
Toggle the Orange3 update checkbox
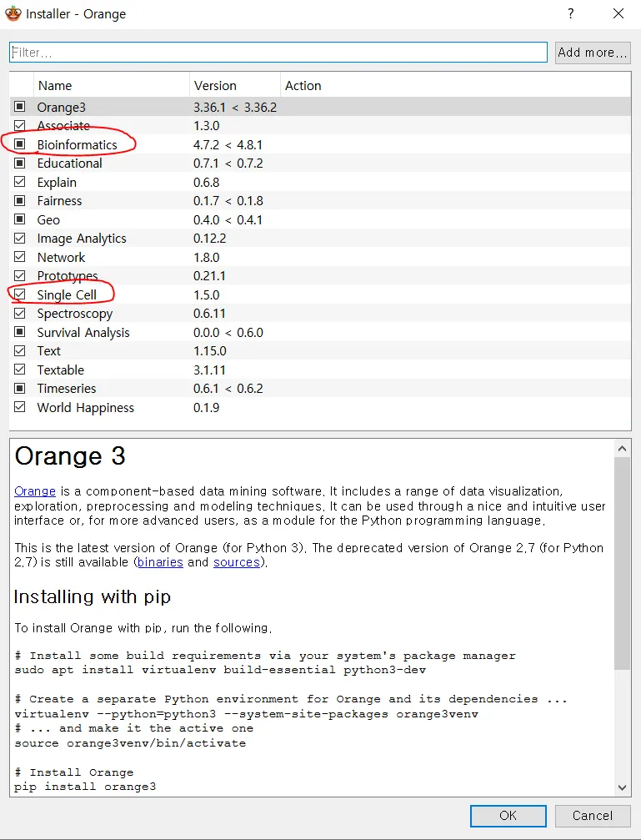click(x=20, y=107)
